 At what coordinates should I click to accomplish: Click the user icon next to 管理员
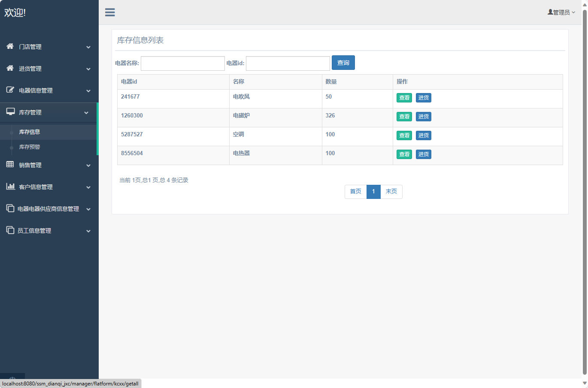[550, 12]
